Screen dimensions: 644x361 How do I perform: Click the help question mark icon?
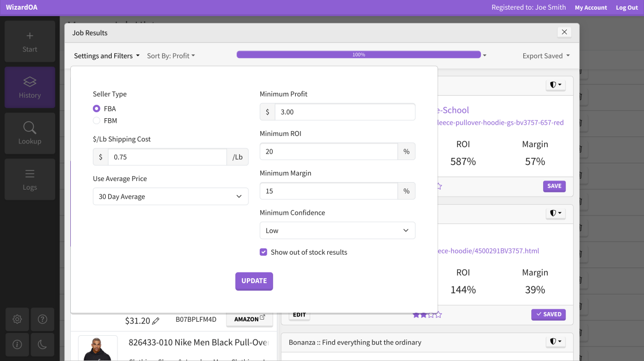pos(43,319)
